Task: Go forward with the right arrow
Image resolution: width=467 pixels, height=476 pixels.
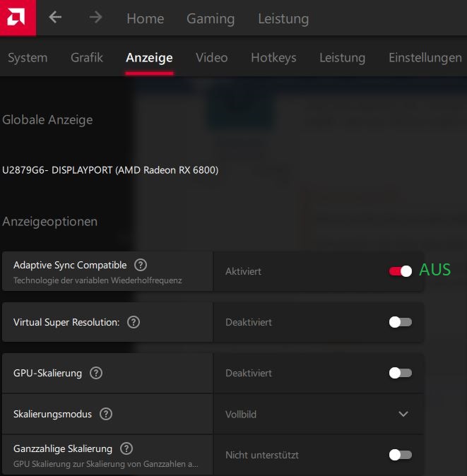Action: 95,18
